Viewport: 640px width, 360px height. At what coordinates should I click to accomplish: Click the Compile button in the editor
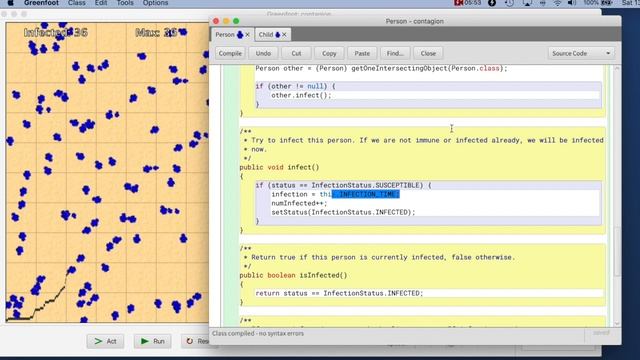(230, 53)
